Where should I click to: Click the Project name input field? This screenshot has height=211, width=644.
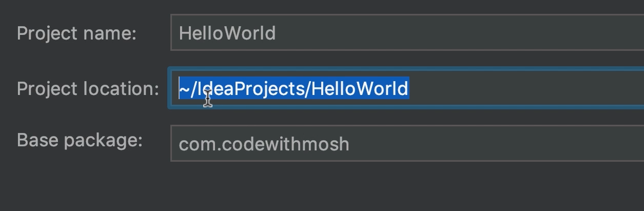[x=405, y=33]
